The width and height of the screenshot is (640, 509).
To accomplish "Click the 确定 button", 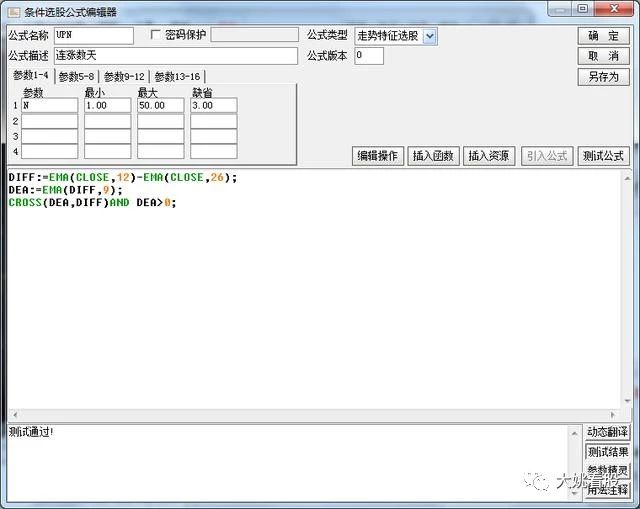I will coord(604,36).
